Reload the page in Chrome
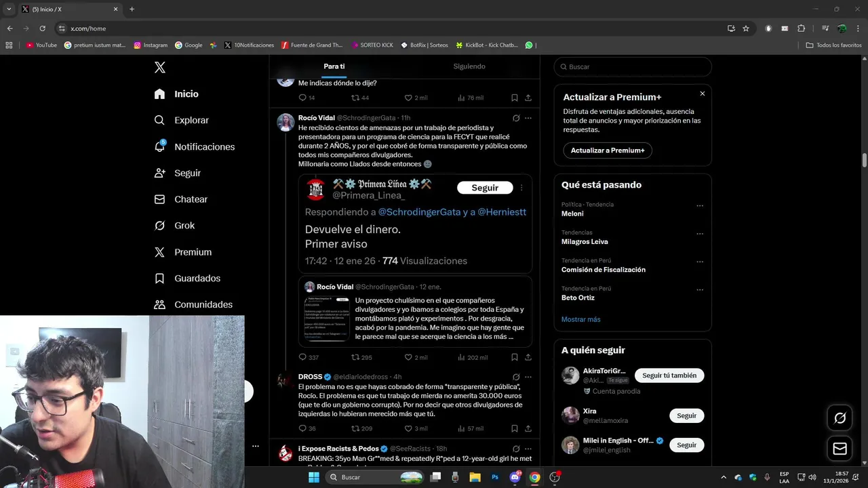 (x=42, y=28)
